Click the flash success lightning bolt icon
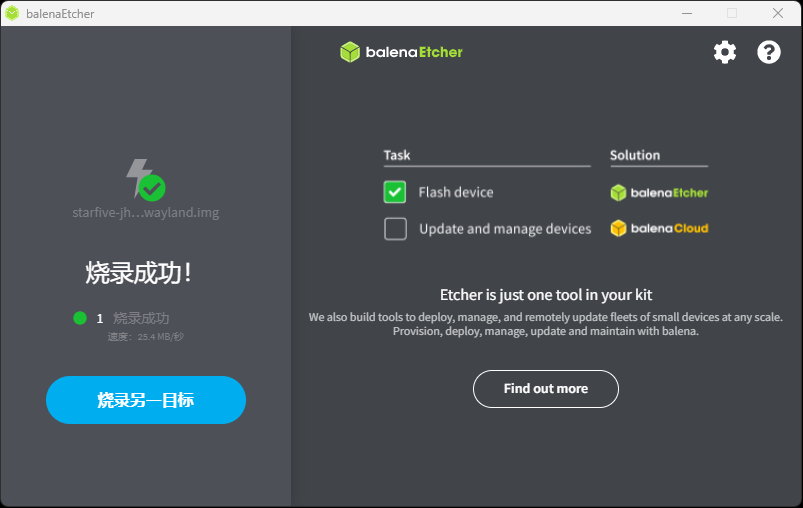803x508 pixels. 146,180
